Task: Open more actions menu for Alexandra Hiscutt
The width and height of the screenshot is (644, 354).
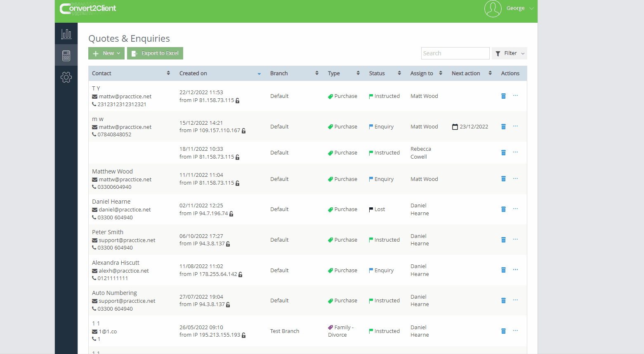Action: tap(515, 270)
